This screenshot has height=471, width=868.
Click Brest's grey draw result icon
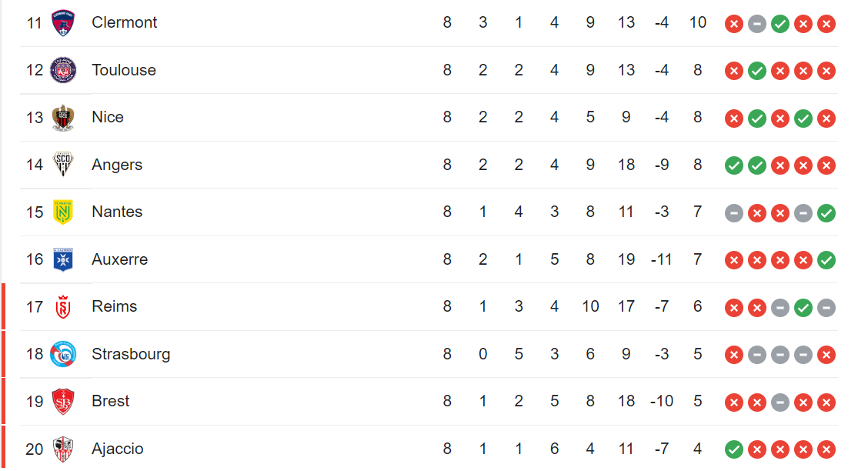click(780, 403)
